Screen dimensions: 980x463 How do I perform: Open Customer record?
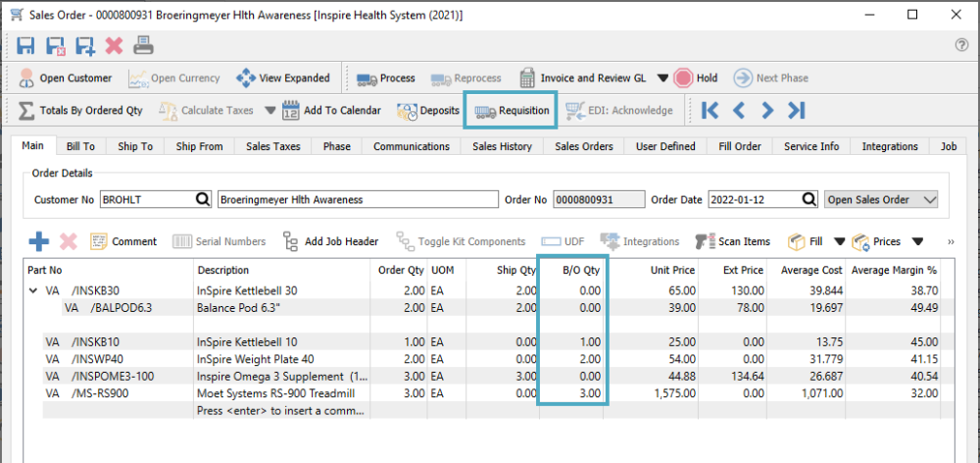[x=65, y=78]
